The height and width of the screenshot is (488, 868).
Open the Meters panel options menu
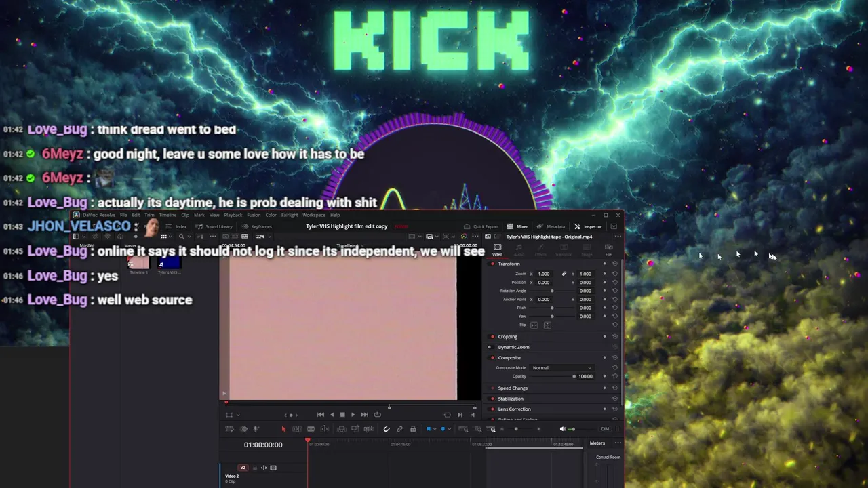point(618,443)
